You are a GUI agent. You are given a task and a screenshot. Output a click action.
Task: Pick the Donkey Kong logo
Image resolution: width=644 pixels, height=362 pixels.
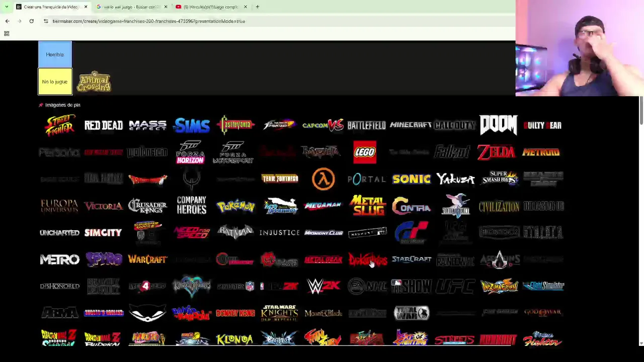click(235, 313)
